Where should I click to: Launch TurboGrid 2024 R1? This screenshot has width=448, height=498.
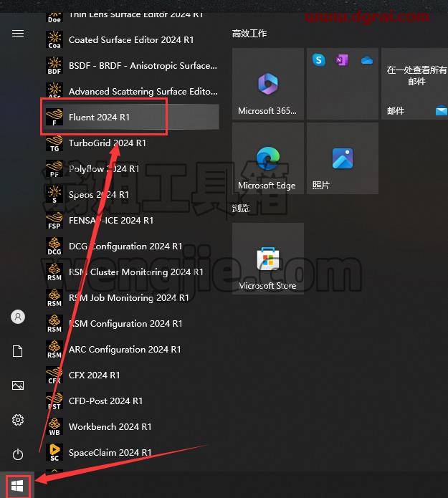tap(130, 143)
